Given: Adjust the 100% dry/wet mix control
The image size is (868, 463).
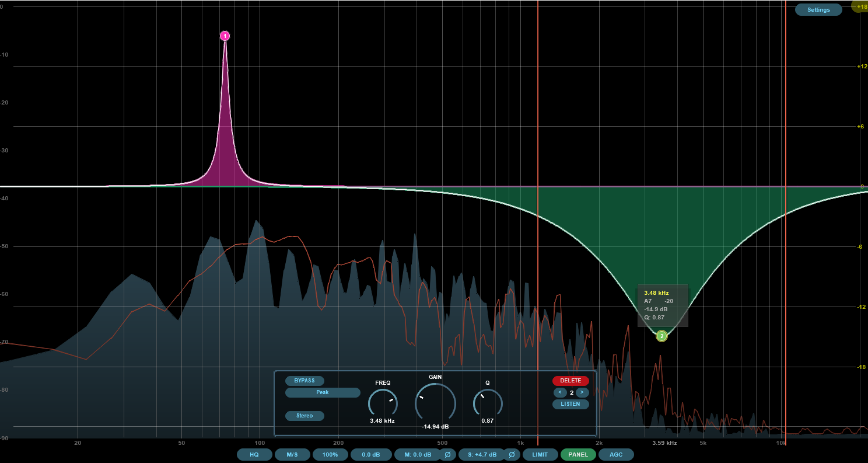Looking at the screenshot, I should (331, 454).
